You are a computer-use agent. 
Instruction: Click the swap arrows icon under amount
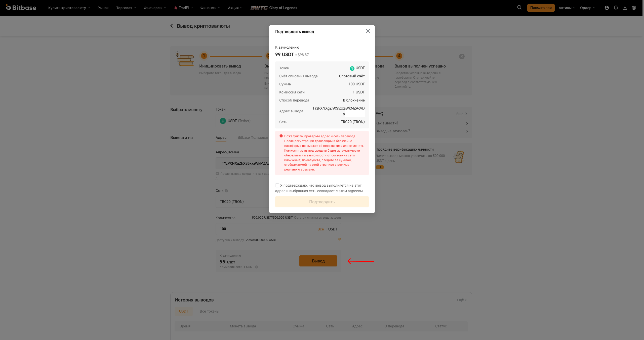pos(339,239)
